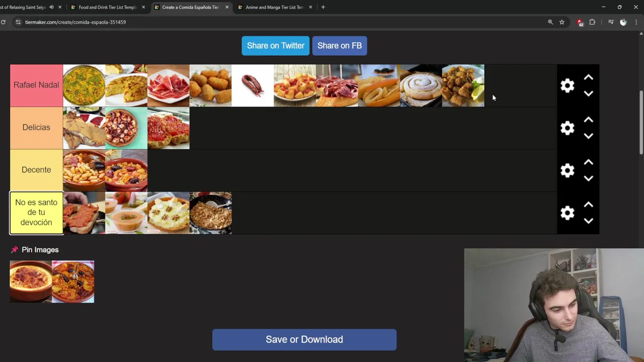Select octopus dish image in Delicias row

[x=126, y=128]
